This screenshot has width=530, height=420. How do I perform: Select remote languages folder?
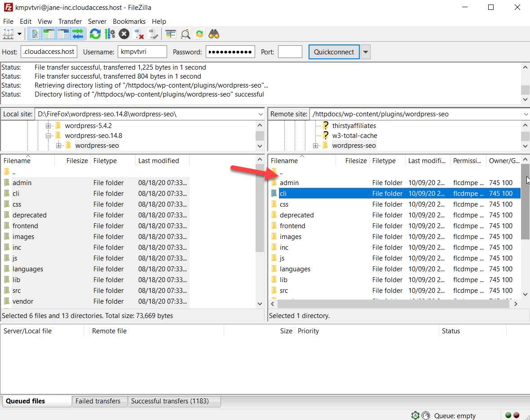[x=395, y=269]
